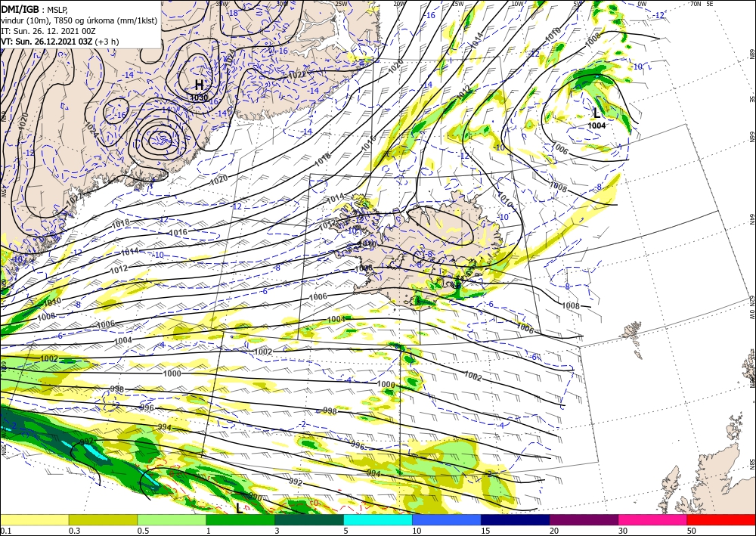Select the green 1 mm legend swatch

(x=240, y=519)
